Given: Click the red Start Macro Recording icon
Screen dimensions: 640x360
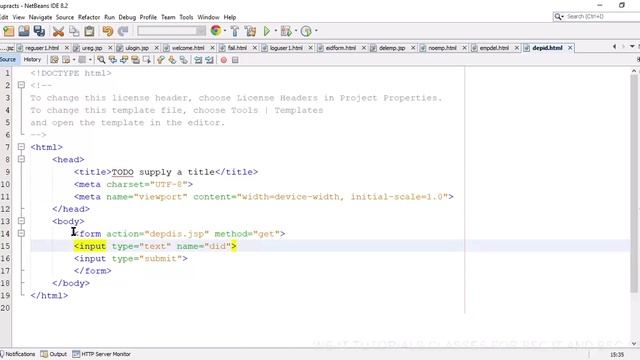Looking at the screenshot, I should (x=224, y=60).
